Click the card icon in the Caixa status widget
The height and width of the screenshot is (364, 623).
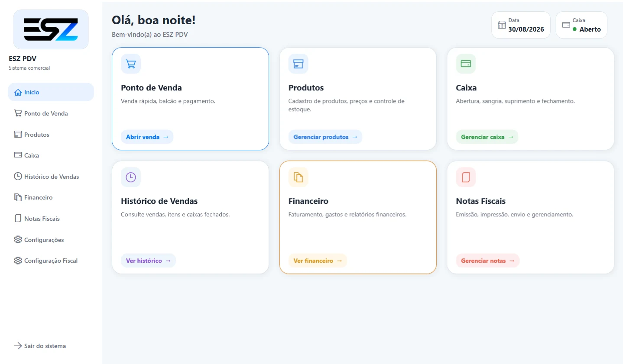(x=566, y=25)
